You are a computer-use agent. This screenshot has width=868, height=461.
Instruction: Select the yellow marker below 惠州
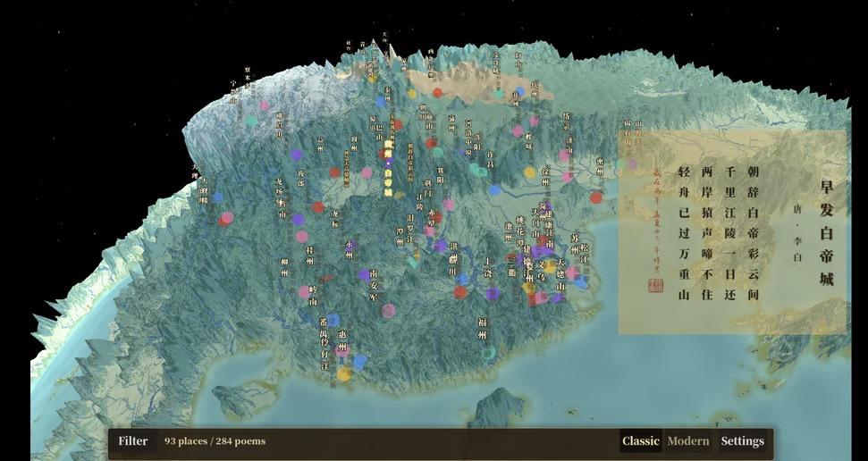[x=344, y=374]
